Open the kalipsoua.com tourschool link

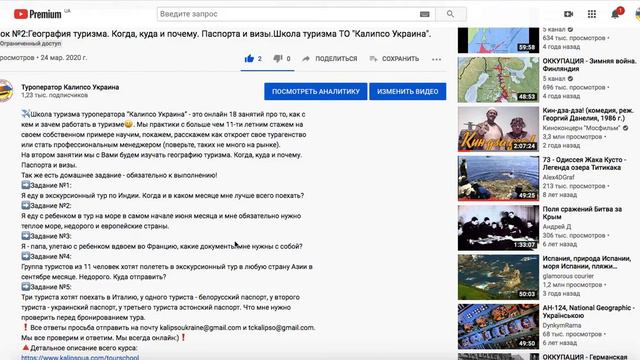point(80,357)
